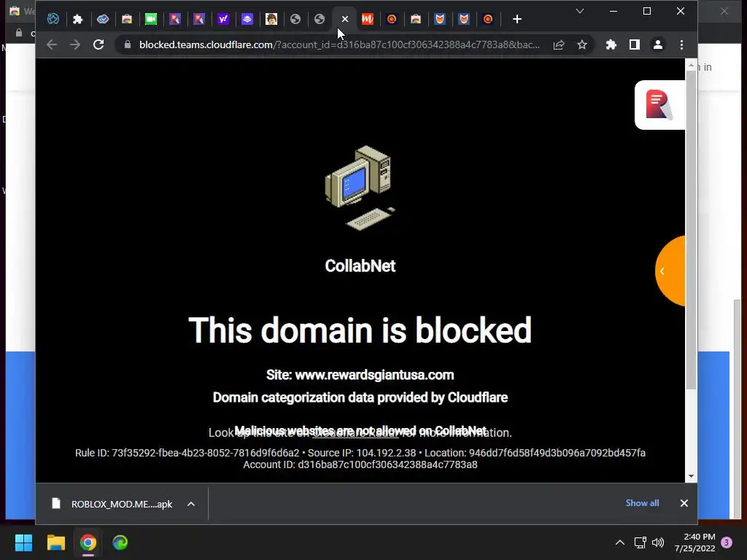747x560 pixels.
Task: Open the Windows Start menu
Action: pos(23,542)
